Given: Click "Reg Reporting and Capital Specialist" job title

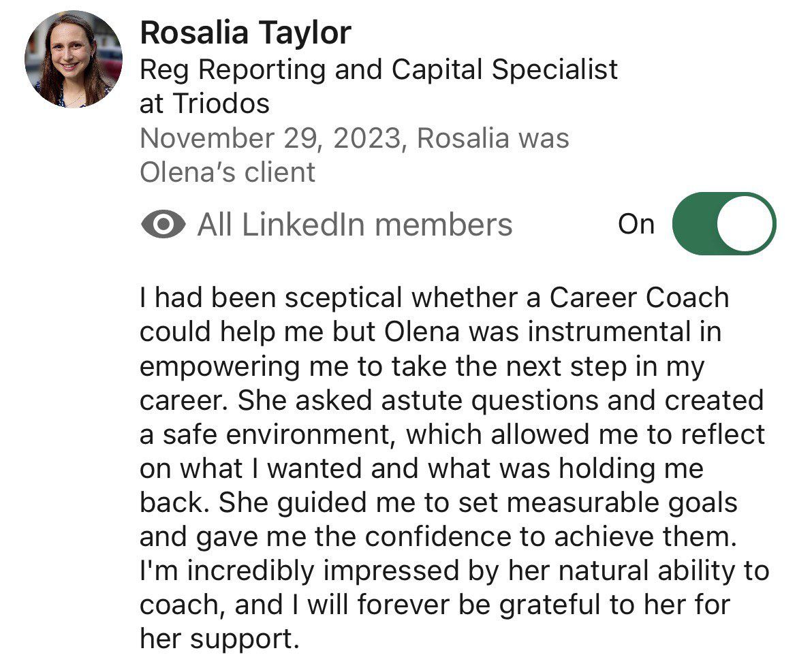Looking at the screenshot, I should (x=378, y=69).
